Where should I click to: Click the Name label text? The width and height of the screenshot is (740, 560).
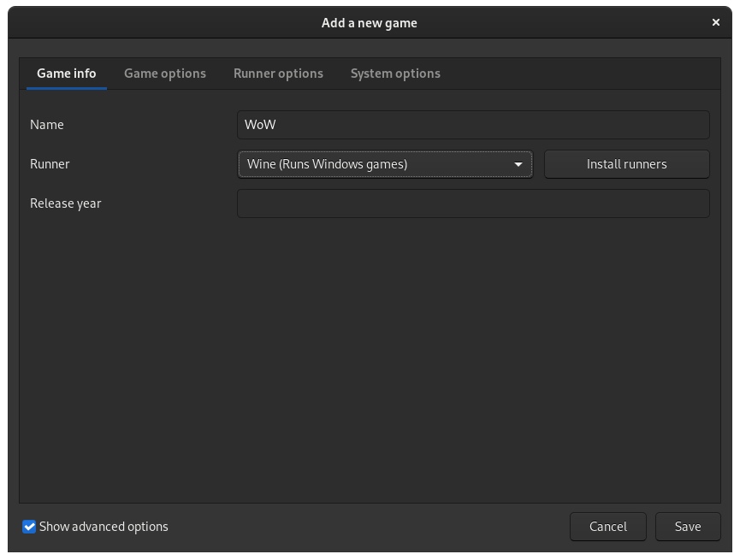(x=47, y=125)
